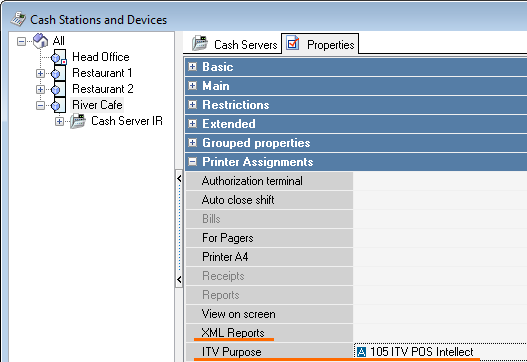
Task: Click the Properties tab checkmark icon
Action: (x=292, y=43)
